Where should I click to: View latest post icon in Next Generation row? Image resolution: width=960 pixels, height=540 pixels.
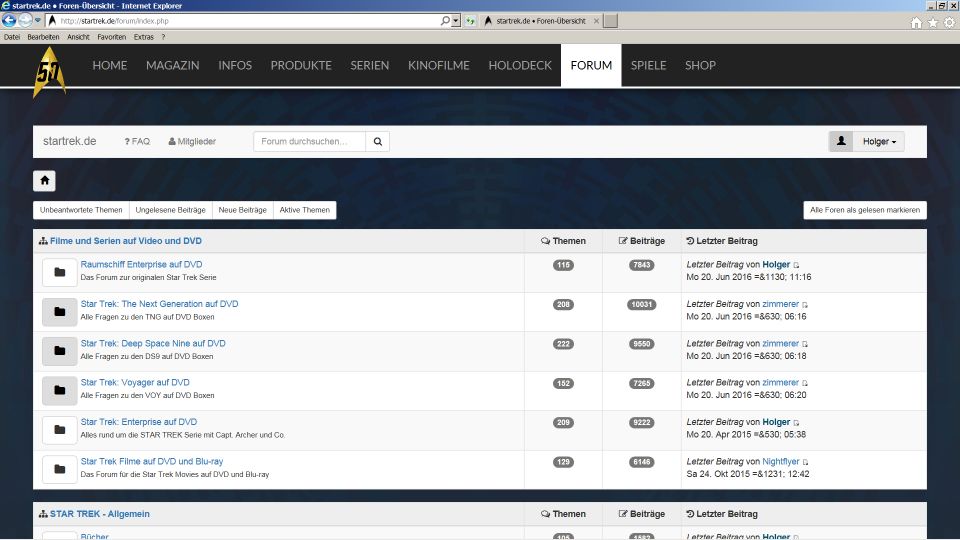(x=805, y=305)
